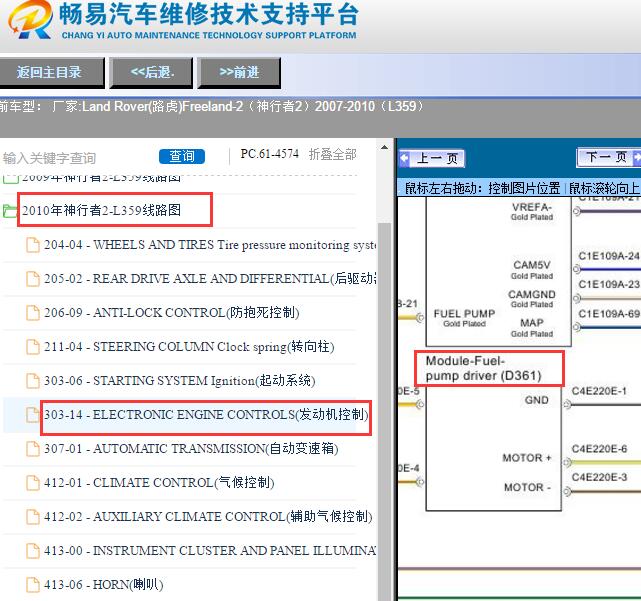Viewport: 641px width, 601px height.
Task: Select 303-14 ELECTRONIC ENGINE CONTROLS entry
Action: click(x=206, y=415)
